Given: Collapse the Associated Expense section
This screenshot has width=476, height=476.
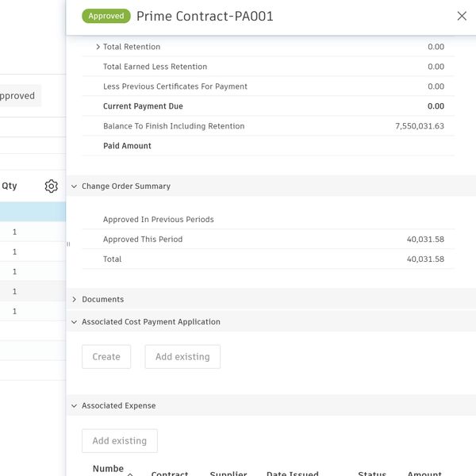Looking at the screenshot, I should pyautogui.click(x=74, y=406).
